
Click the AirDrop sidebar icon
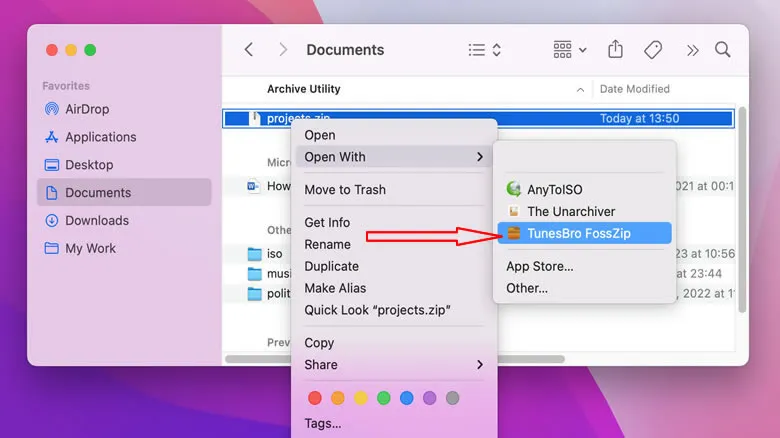tap(52, 109)
